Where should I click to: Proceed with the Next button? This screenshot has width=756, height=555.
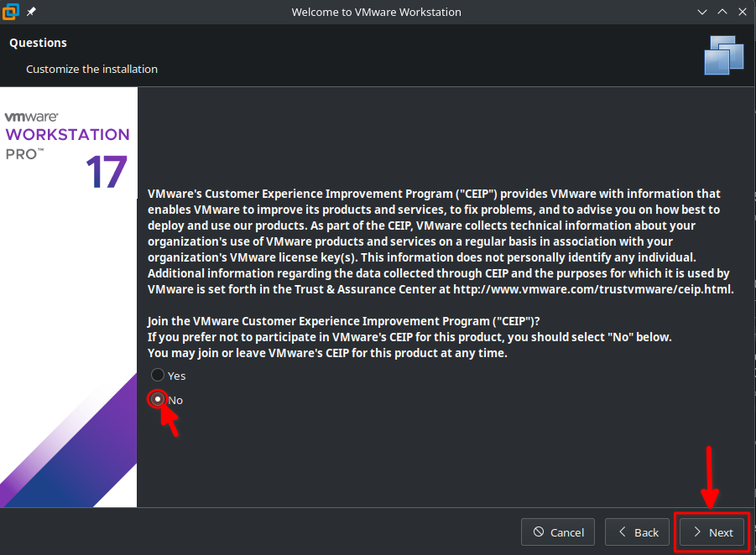point(712,532)
